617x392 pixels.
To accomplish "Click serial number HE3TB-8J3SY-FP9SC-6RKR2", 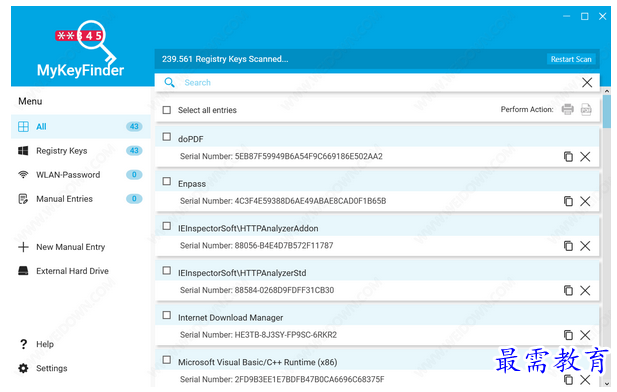I will (x=286, y=335).
